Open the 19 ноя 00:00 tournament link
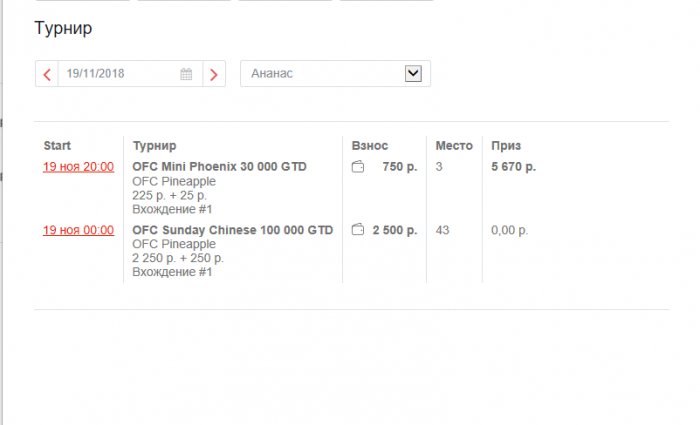This screenshot has height=425, width=700. coord(79,230)
